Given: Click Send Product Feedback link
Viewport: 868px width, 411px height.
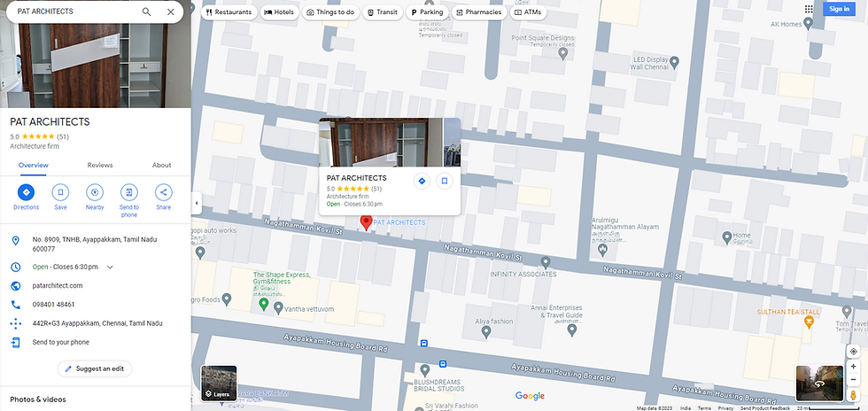Looking at the screenshot, I should pos(765,408).
